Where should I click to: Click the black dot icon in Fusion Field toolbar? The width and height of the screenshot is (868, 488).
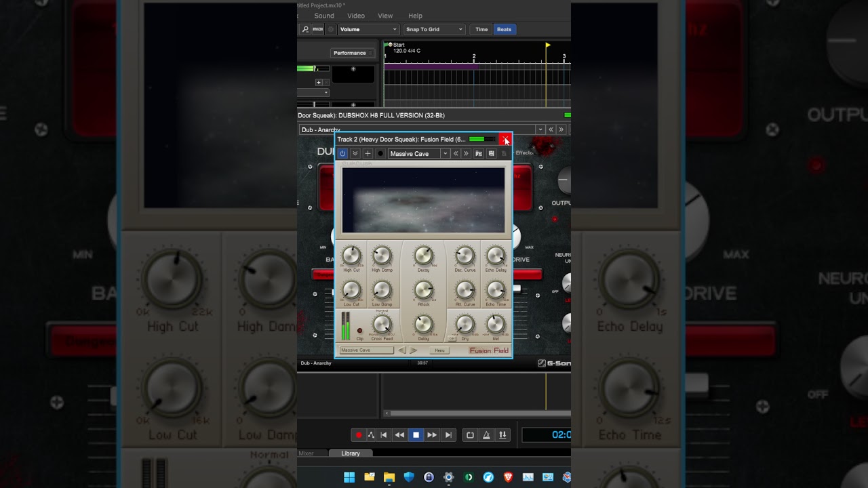[380, 154]
